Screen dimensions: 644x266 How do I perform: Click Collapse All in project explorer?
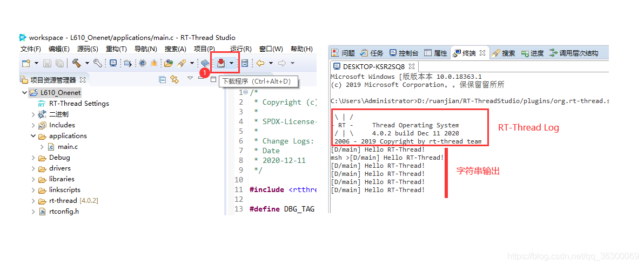163,79
